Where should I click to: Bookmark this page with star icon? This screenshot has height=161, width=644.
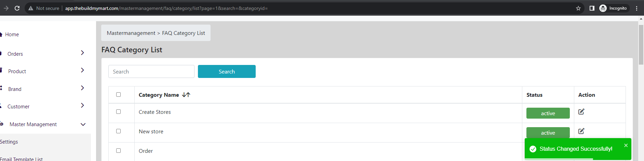pos(578,8)
